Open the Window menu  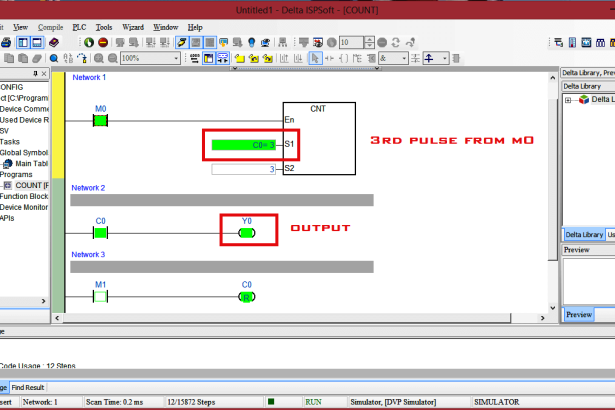click(x=166, y=27)
